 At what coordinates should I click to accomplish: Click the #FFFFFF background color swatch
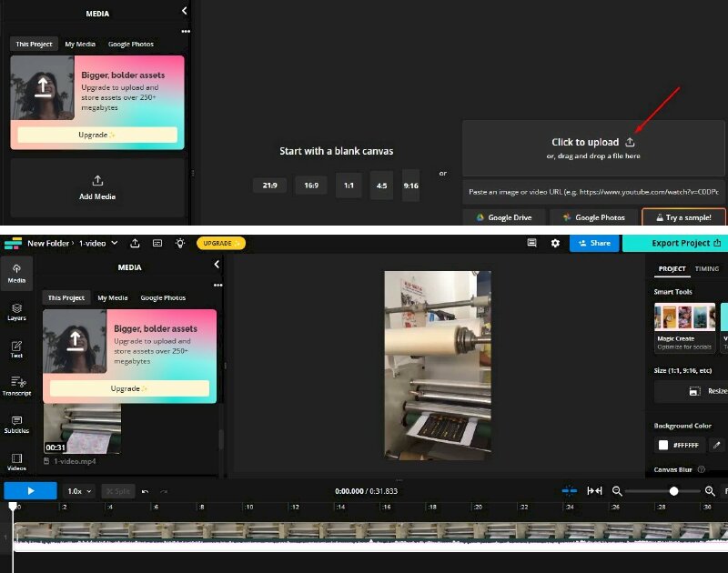click(664, 445)
